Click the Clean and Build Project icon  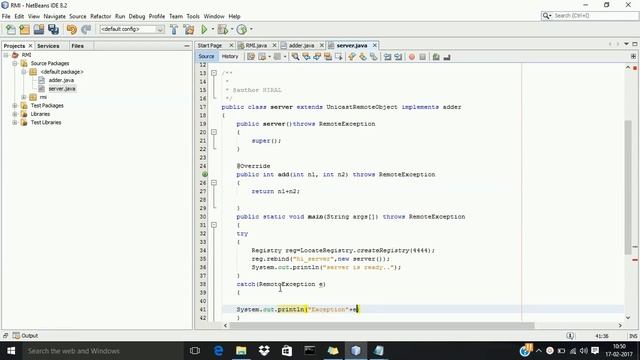189,29
